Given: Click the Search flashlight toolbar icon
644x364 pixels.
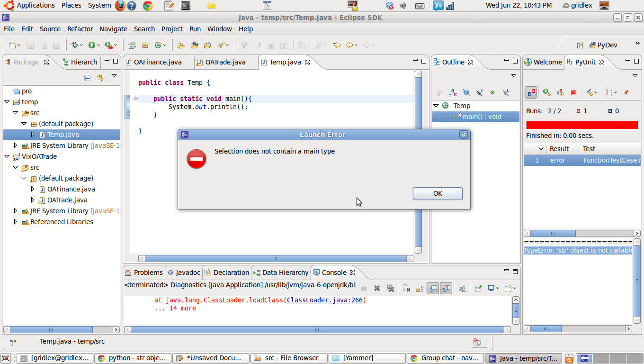Looking at the screenshot, I should pyautogui.click(x=221, y=45).
